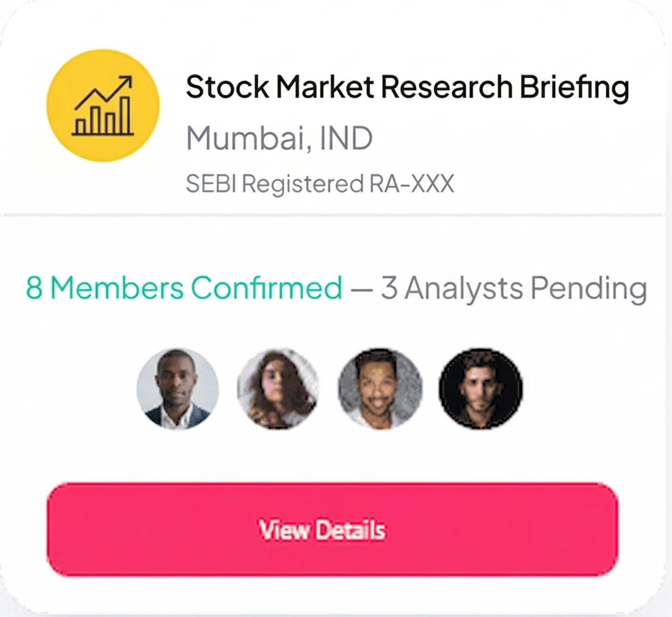The height and width of the screenshot is (617, 672).
Task: Click the "SEBI Registered RA-XXX" label
Action: (x=320, y=184)
